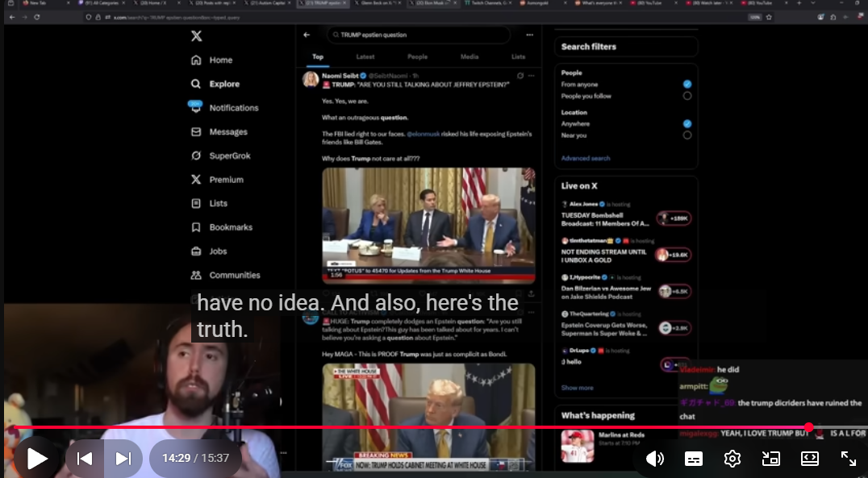
Task: Open Home in the X sidebar
Action: click(x=211, y=60)
